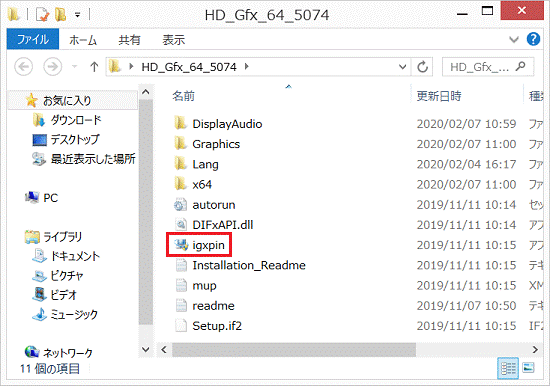Expand breadcrumb arrow after HD_Gfx_64_5074

(x=247, y=66)
